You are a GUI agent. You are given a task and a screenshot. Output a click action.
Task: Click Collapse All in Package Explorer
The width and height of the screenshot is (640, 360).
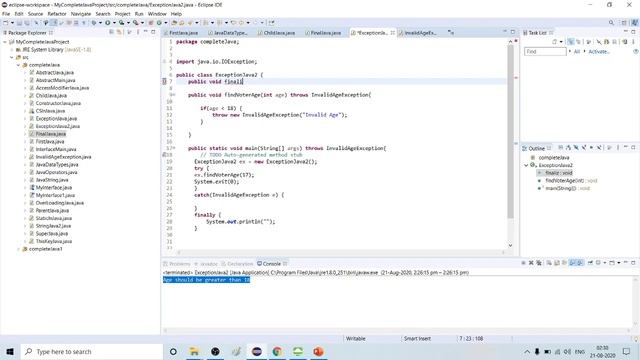click(x=111, y=32)
